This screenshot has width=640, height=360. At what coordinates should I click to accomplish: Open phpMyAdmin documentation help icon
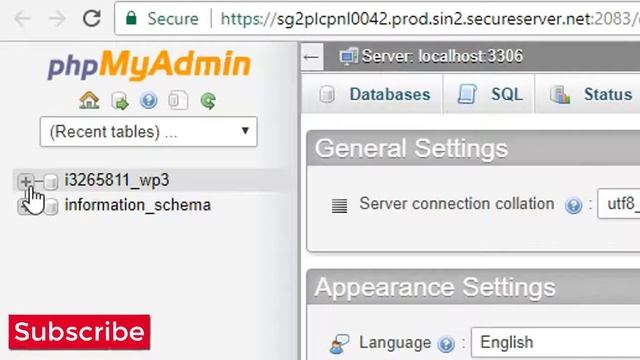(x=149, y=100)
